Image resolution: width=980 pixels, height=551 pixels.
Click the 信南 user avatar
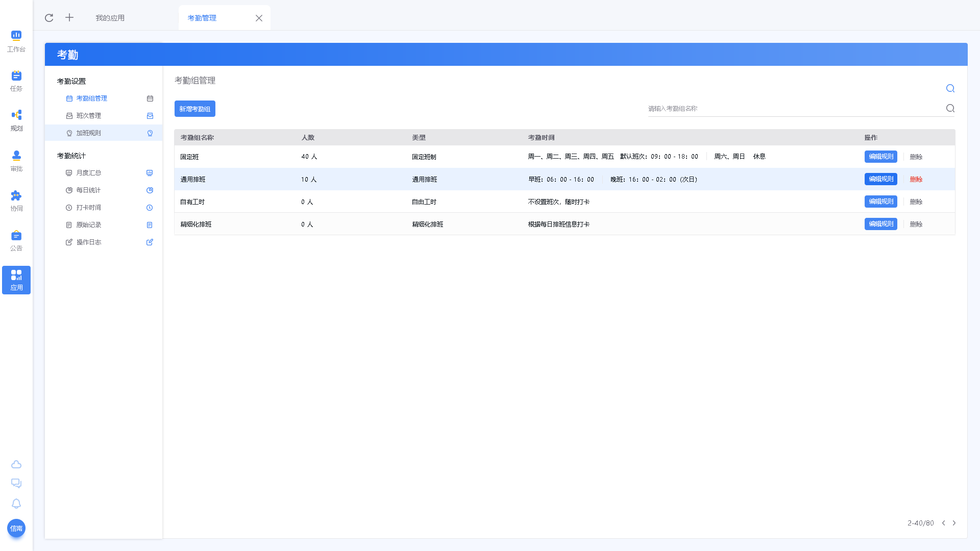(16, 528)
